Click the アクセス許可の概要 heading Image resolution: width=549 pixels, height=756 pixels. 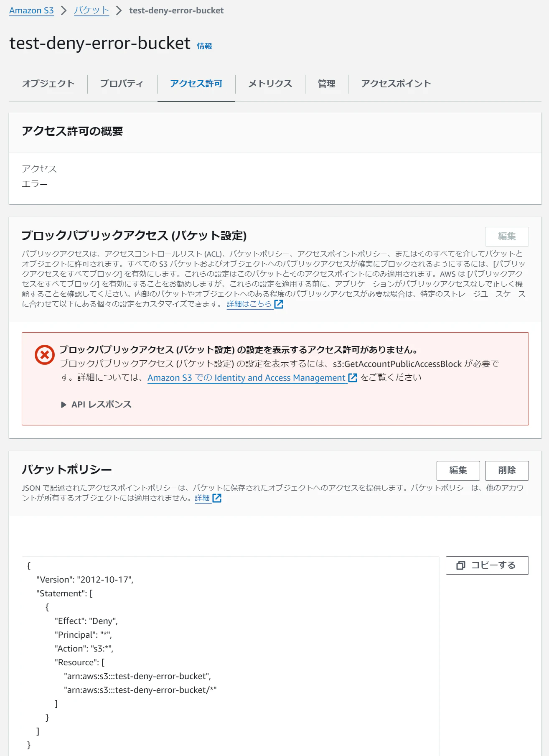(x=72, y=131)
